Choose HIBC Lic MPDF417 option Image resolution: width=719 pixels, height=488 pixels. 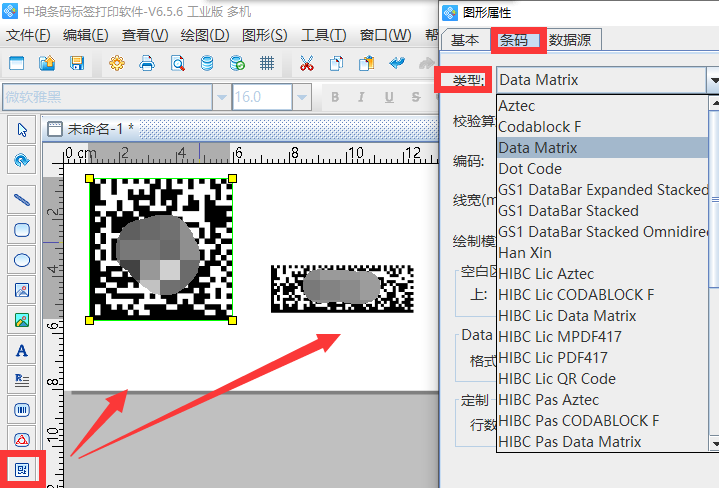pyautogui.click(x=603, y=337)
